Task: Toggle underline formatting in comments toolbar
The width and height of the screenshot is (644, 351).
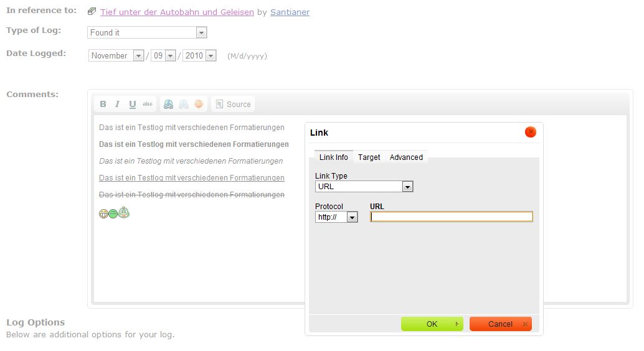Action: click(132, 105)
